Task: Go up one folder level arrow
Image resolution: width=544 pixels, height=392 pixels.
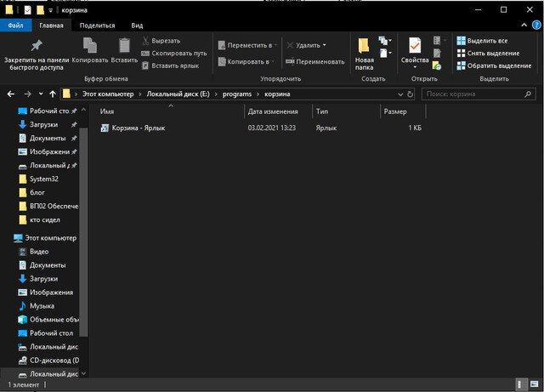Action: (53, 94)
